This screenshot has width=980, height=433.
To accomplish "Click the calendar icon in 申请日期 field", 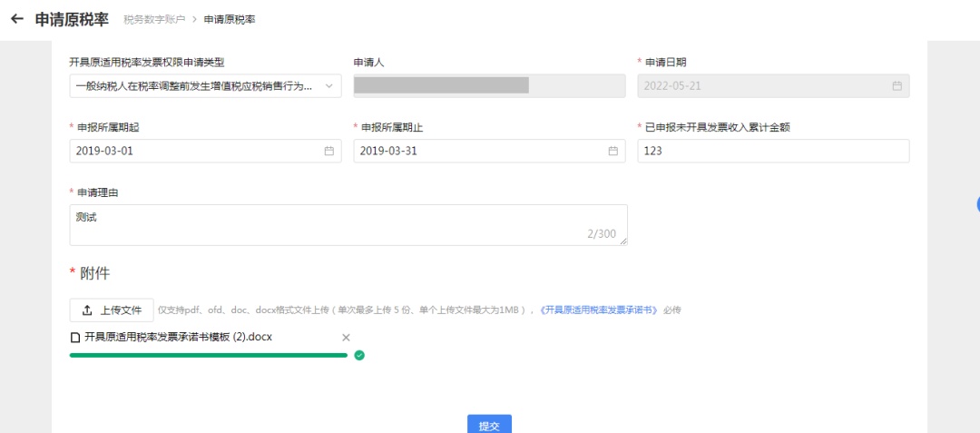I will 897,86.
